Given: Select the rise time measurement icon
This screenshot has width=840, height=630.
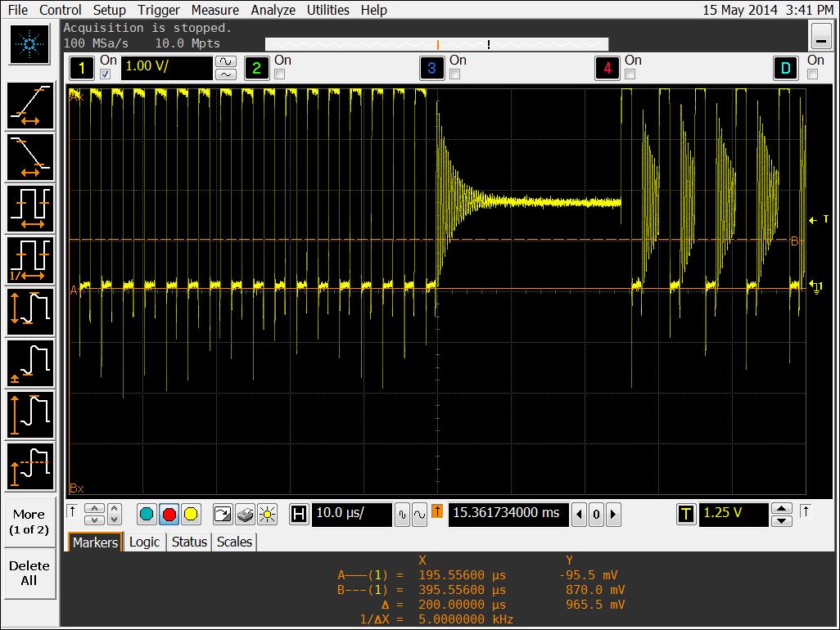Looking at the screenshot, I should [x=30, y=106].
